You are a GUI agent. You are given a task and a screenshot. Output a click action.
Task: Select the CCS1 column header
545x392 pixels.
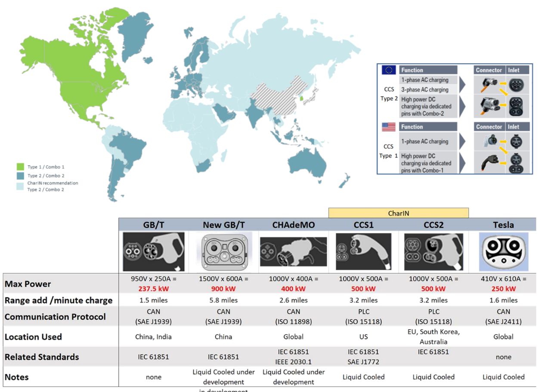click(x=364, y=225)
